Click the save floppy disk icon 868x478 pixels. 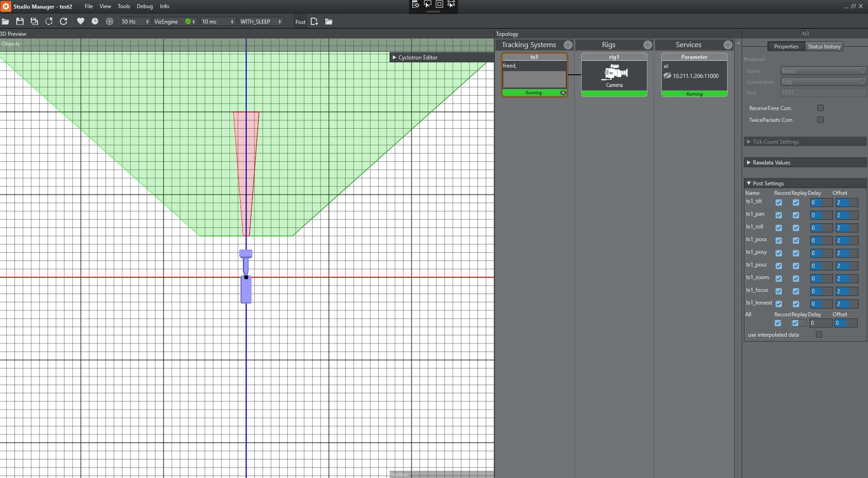[x=20, y=21]
